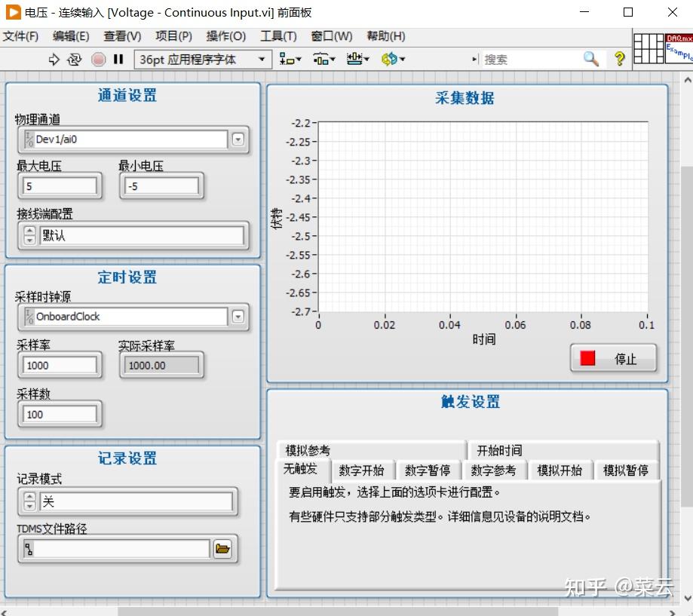Open the Reorder tool menu

pos(393,59)
